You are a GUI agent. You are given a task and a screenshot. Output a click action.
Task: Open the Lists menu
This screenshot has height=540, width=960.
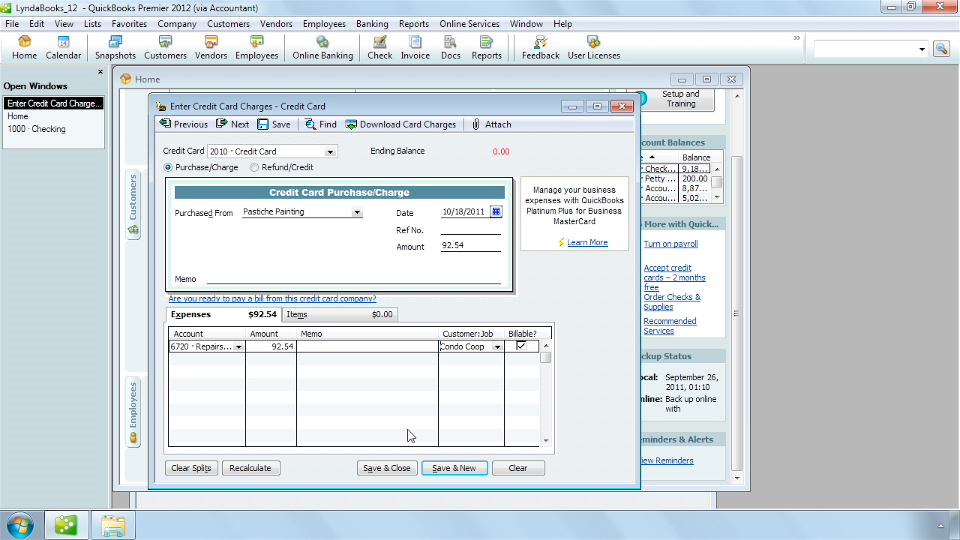click(x=92, y=24)
